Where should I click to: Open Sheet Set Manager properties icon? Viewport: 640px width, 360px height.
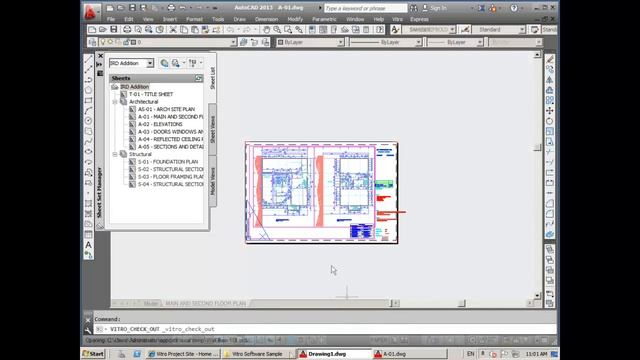[100, 73]
